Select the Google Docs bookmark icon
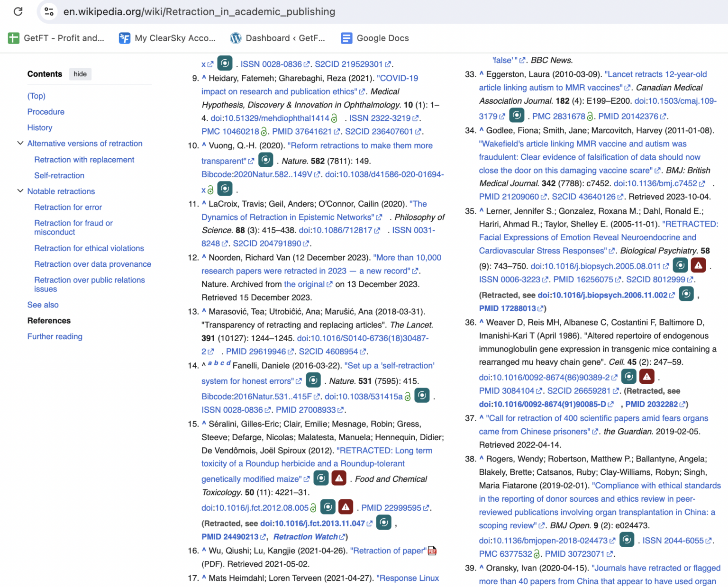 (x=346, y=38)
